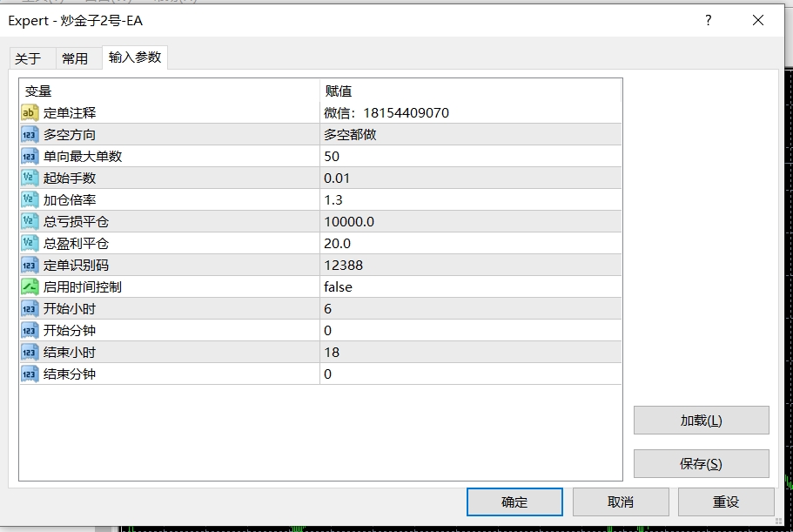Select the 输入参数 tab

pyautogui.click(x=135, y=57)
